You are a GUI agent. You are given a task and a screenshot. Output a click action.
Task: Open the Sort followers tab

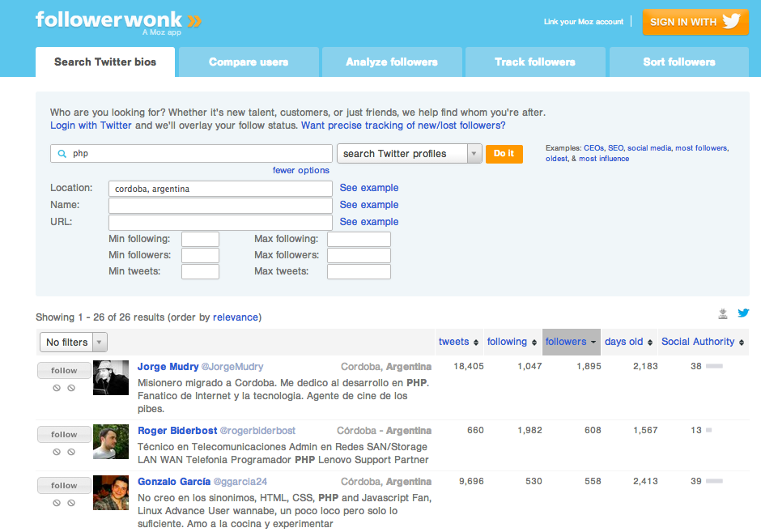pyautogui.click(x=679, y=62)
